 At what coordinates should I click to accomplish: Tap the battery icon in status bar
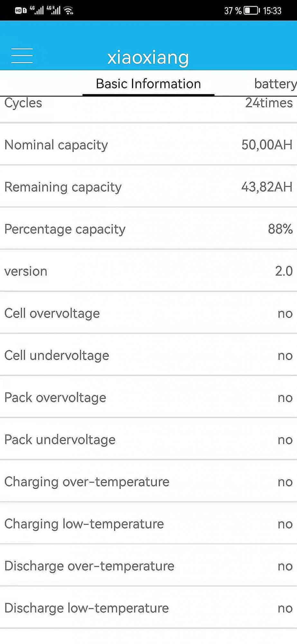252,11
